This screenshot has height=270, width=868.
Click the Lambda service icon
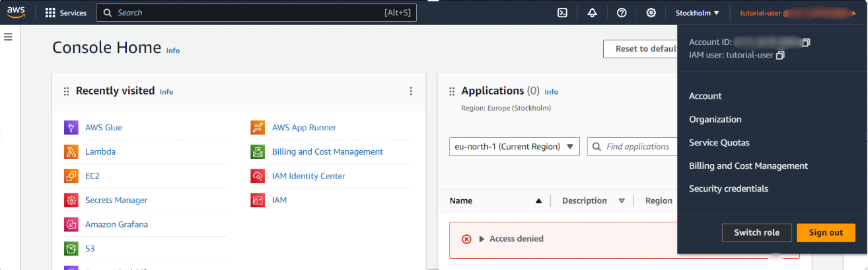[71, 152]
